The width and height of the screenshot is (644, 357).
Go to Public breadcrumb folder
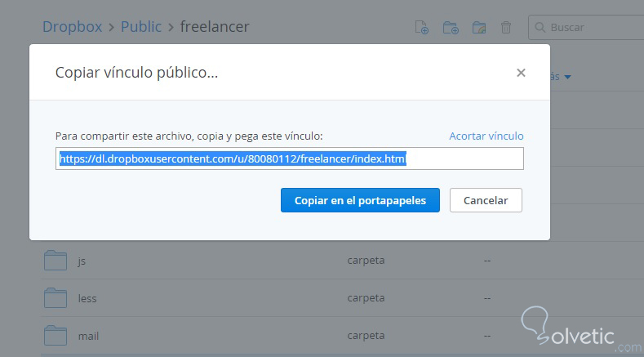[141, 27]
